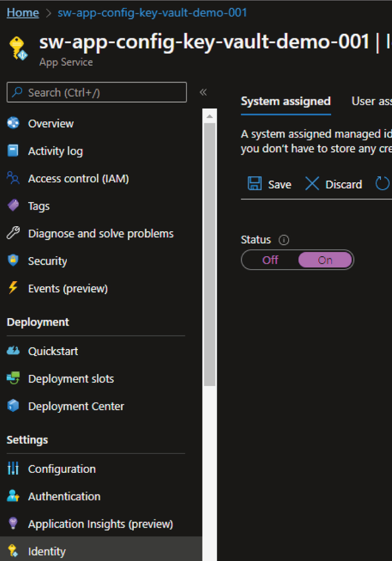This screenshot has height=561, width=392.
Task: Select the On option of Status
Action: point(325,260)
